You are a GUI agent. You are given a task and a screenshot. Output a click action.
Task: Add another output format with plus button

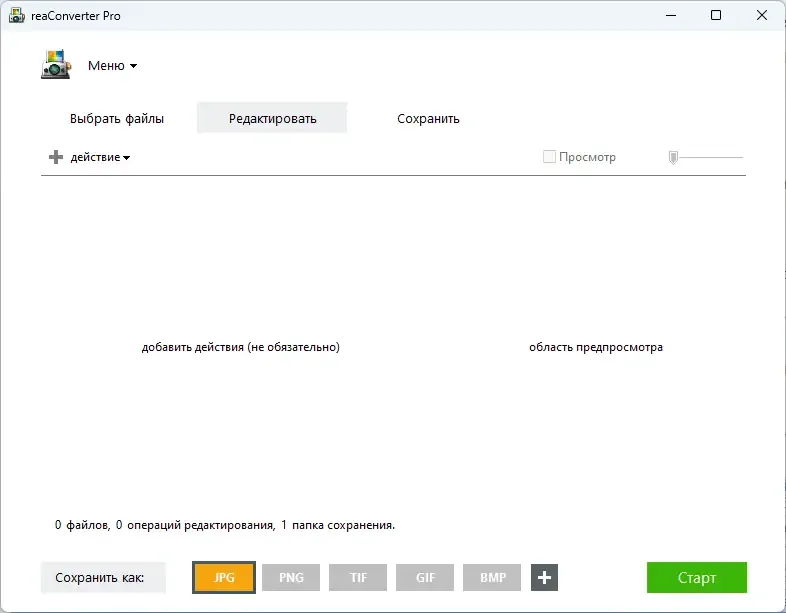[x=544, y=577]
